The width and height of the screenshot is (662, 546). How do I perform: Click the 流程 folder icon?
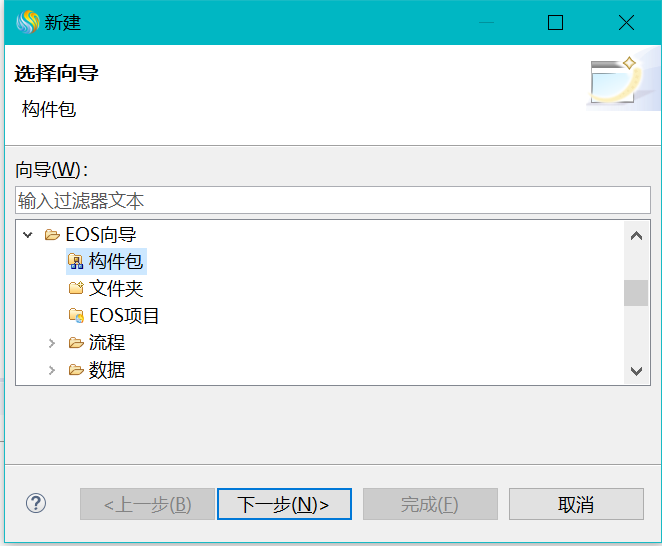pyautogui.click(x=75, y=343)
